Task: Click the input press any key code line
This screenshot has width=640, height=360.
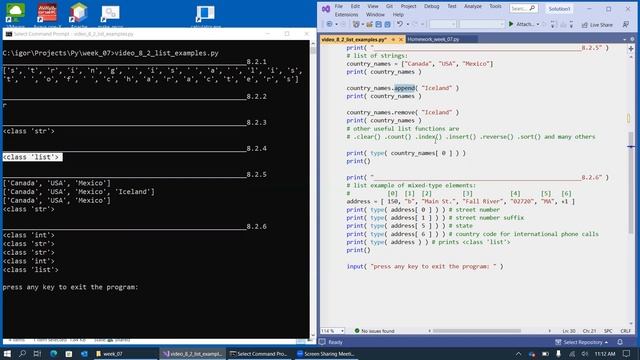Action: 425,266
